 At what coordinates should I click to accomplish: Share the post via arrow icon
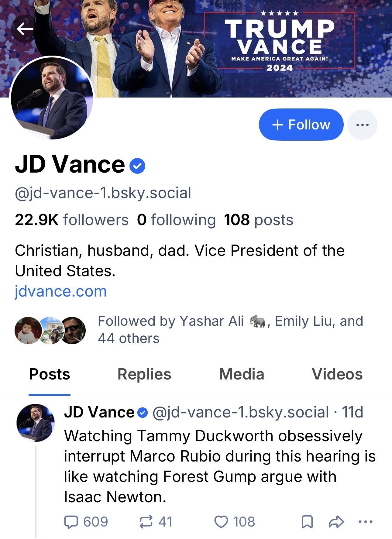click(x=336, y=522)
